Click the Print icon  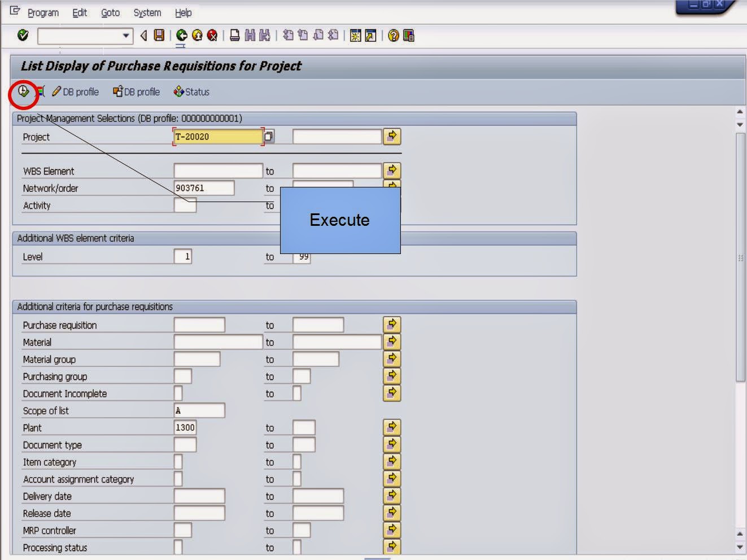(x=233, y=35)
